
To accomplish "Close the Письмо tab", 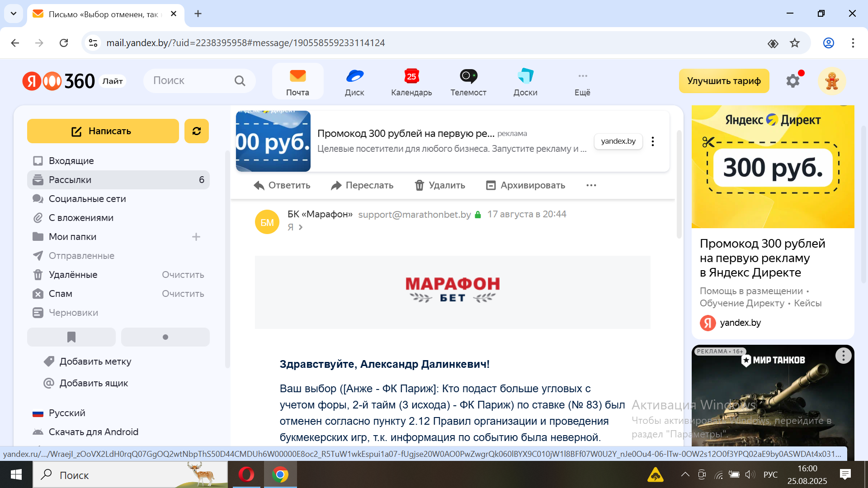I will point(174,14).
